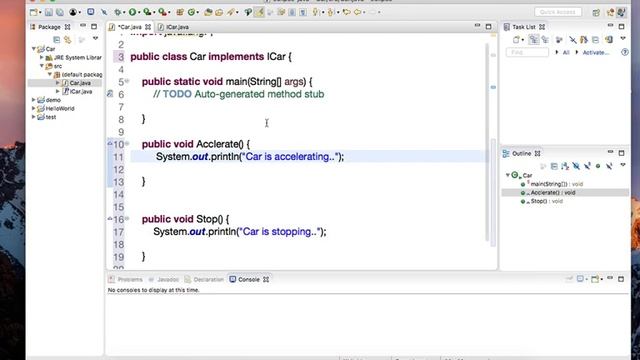Open Package Explorer view menu arrow
This screenshot has width=640, height=360.
[x=95, y=39]
